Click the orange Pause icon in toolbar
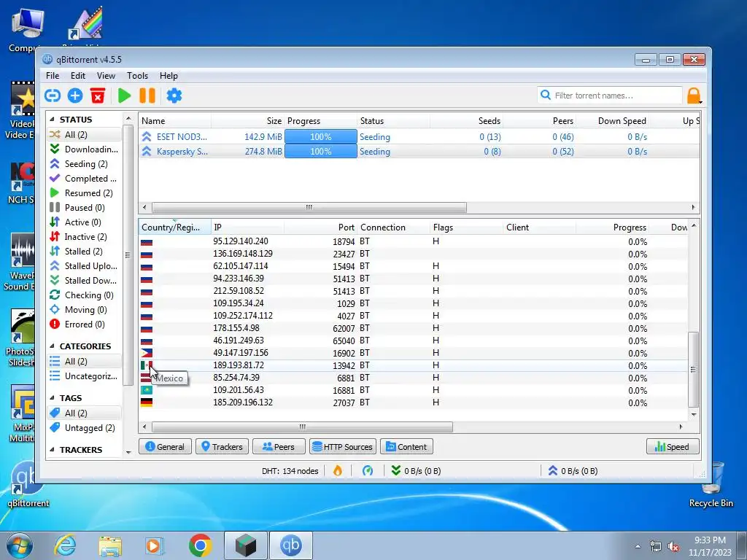The image size is (747, 560). [x=147, y=96]
